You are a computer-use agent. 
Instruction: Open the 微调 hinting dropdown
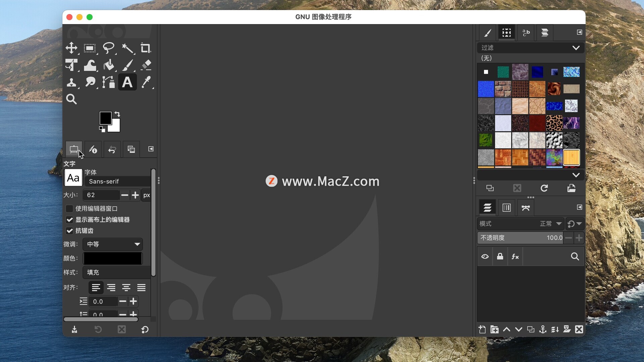(113, 244)
